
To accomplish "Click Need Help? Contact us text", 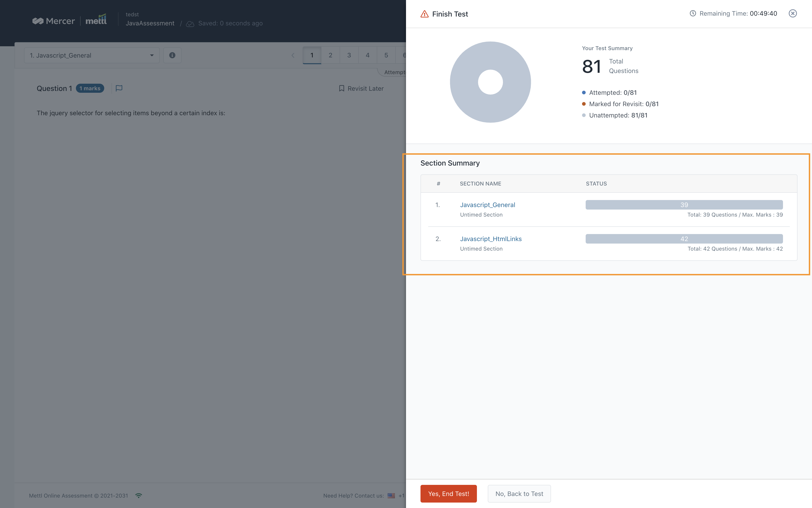I will point(354,496).
